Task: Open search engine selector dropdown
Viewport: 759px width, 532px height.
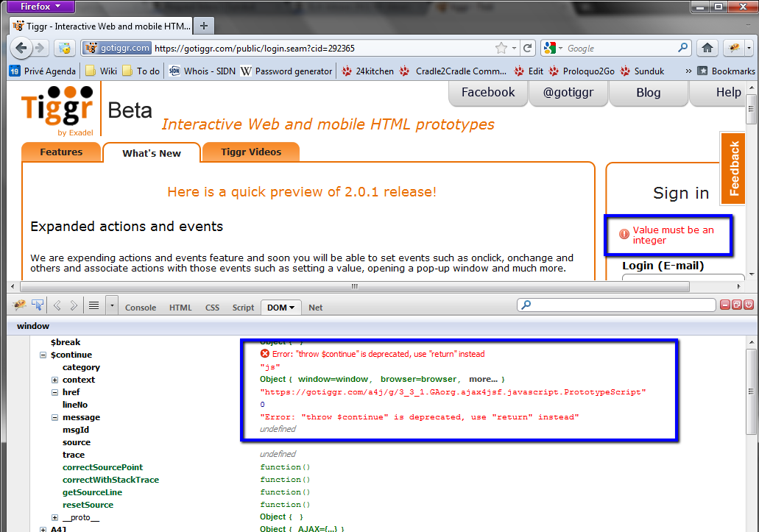Action: coord(560,48)
